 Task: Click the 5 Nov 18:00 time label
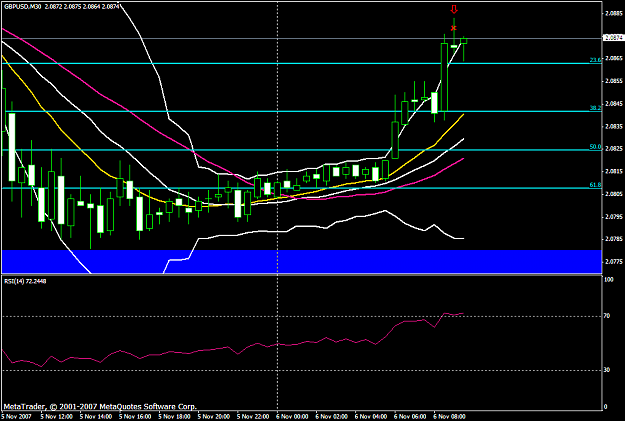tap(174, 417)
